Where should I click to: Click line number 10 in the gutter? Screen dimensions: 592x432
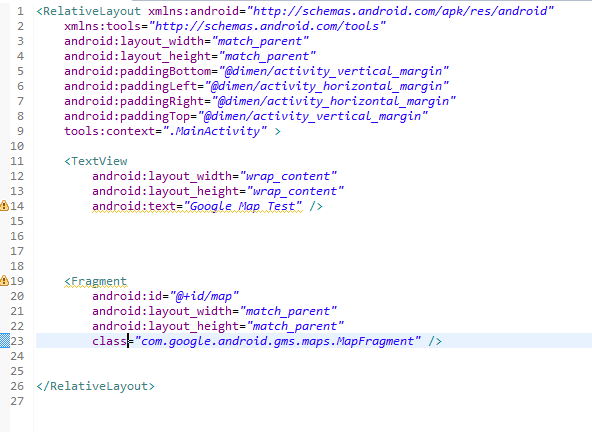point(17,146)
